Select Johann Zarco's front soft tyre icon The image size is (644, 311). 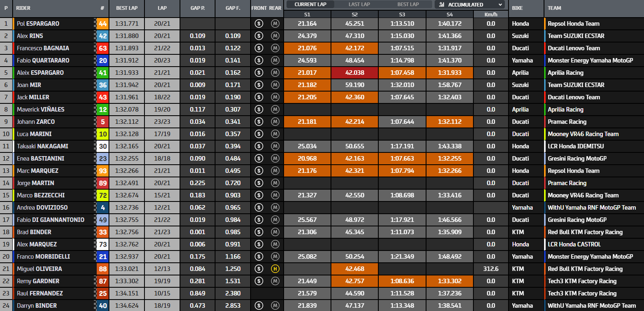coord(259,122)
